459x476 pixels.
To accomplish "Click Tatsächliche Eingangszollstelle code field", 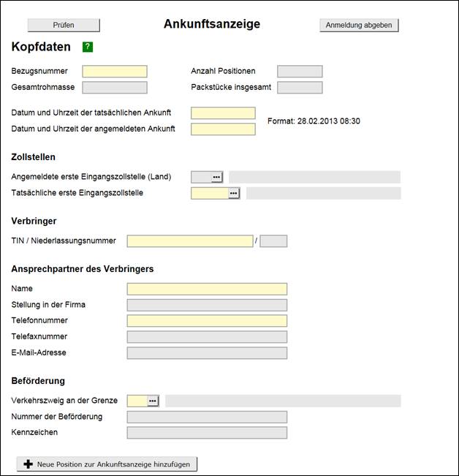I will point(210,193).
